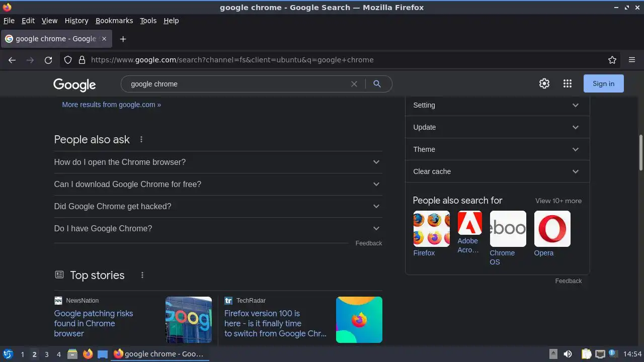Expand "How do I open the Chrome browser?"
Screen dimensions: 644x362
point(218,162)
